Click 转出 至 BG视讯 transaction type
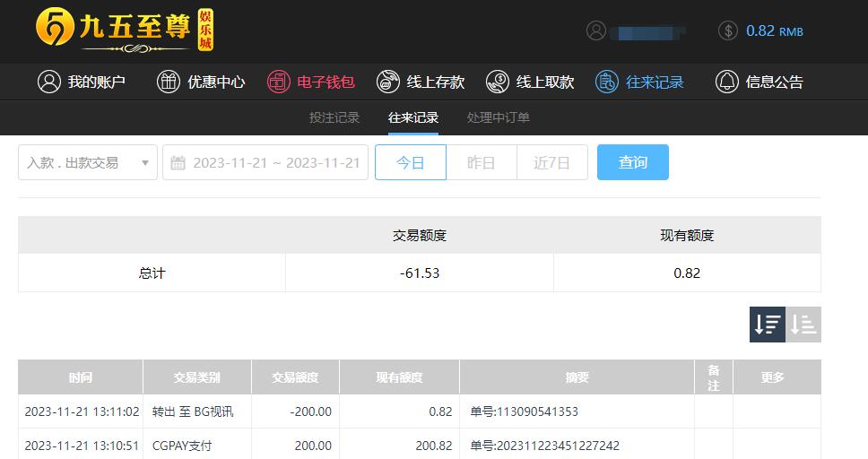Viewport: 868px width, 459px height. pyautogui.click(x=193, y=411)
